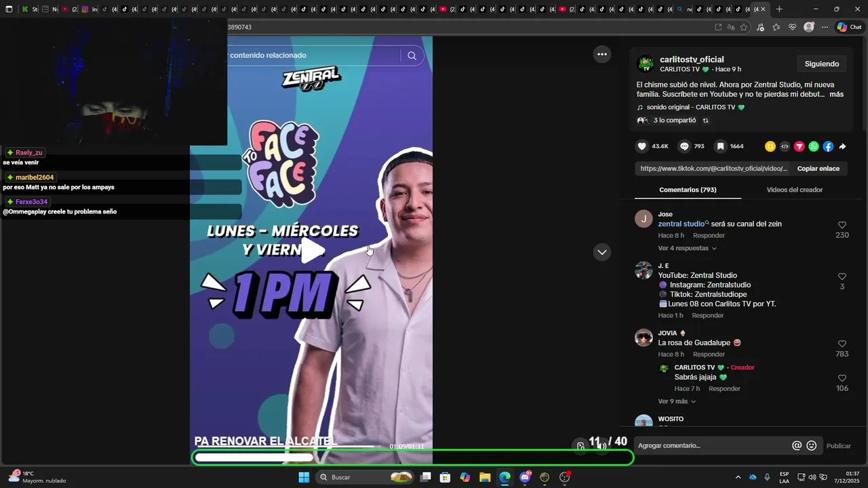This screenshot has height=488, width=868.
Task: Copy the video link with Copiar enlace
Action: pyautogui.click(x=818, y=169)
